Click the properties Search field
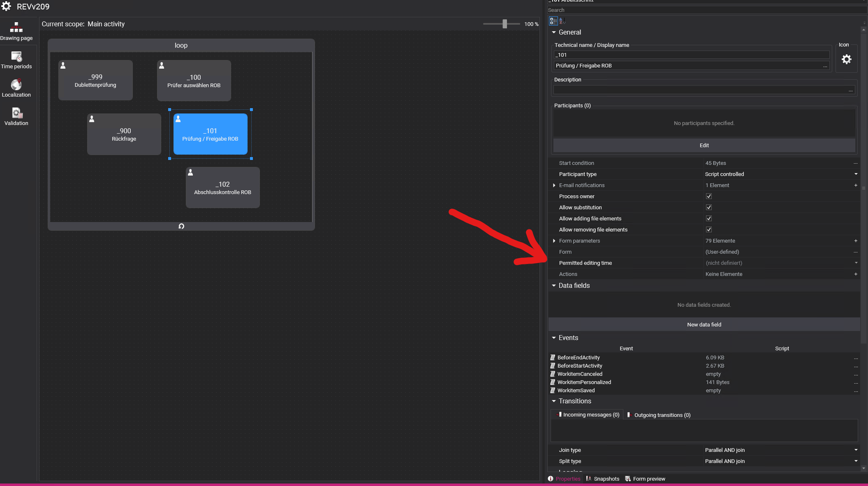Viewport: 868px width, 486px height. click(706, 10)
